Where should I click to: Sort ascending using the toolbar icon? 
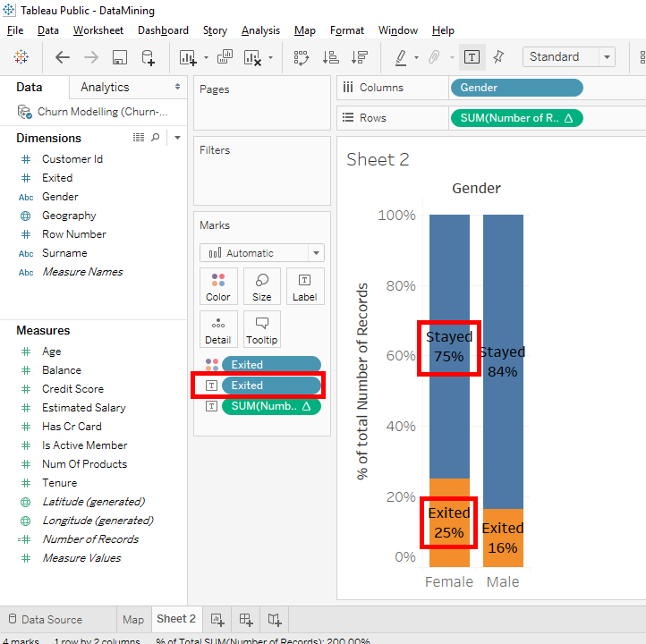330,57
